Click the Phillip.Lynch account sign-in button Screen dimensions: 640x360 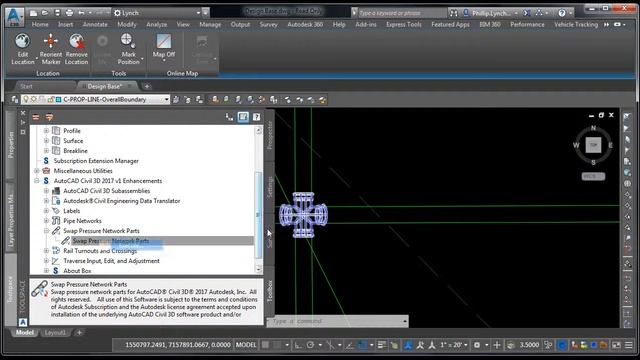(x=490, y=13)
